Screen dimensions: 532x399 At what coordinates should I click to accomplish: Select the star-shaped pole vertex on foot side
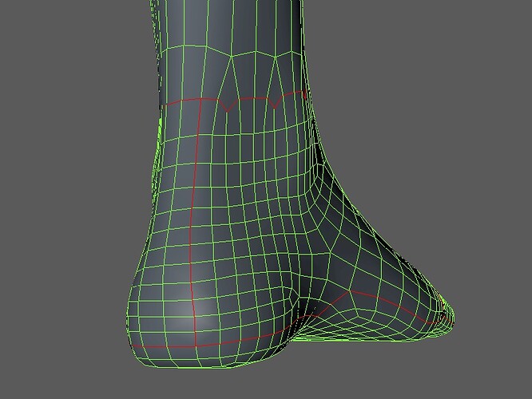click(x=331, y=252)
